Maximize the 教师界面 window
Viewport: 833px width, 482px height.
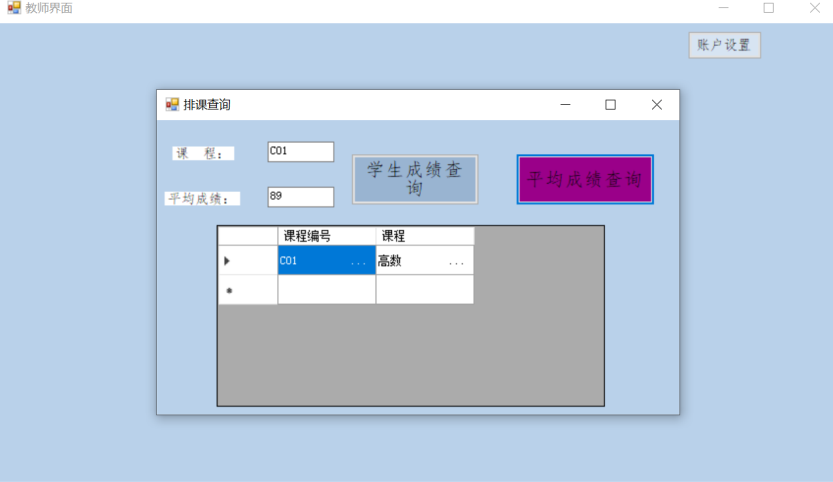click(769, 8)
